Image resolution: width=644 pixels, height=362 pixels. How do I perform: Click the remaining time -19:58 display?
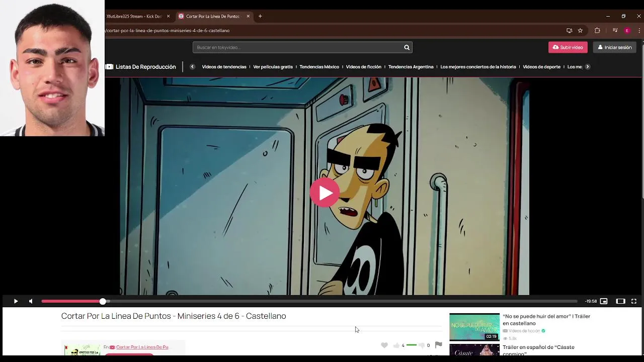coord(591,301)
